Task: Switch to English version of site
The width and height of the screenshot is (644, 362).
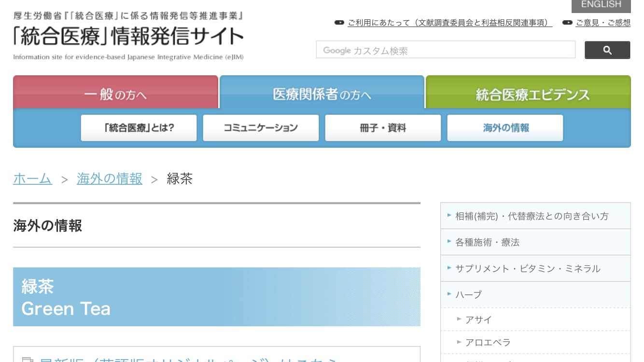Action: 601,5
